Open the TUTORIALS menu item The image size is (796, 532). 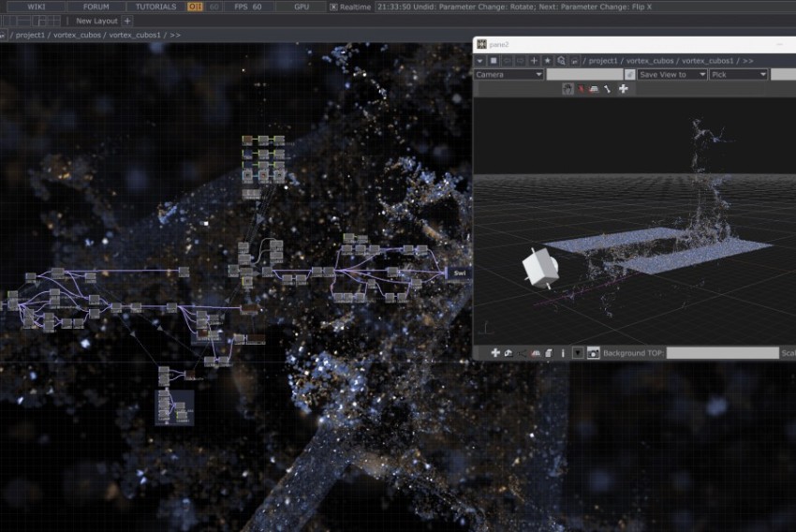click(155, 7)
